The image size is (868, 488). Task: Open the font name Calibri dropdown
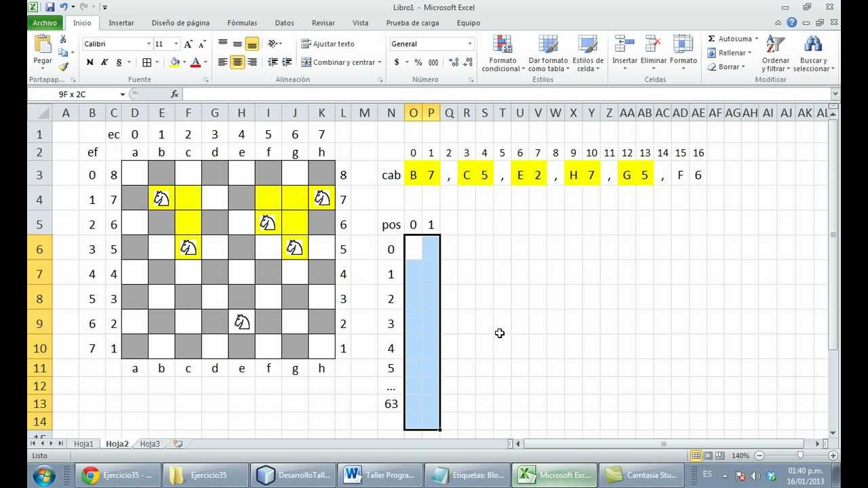(x=149, y=44)
